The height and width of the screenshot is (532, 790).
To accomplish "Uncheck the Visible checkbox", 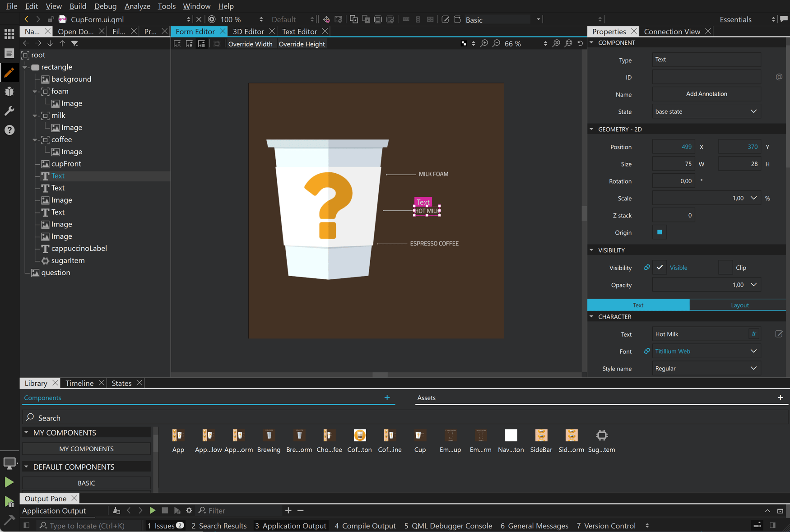I will click(659, 267).
